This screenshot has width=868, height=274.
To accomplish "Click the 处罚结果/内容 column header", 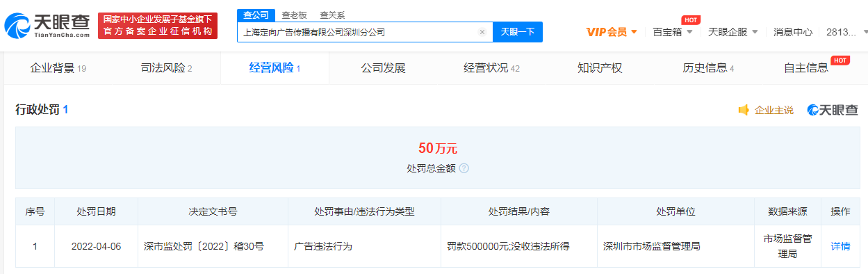I will tap(518, 211).
